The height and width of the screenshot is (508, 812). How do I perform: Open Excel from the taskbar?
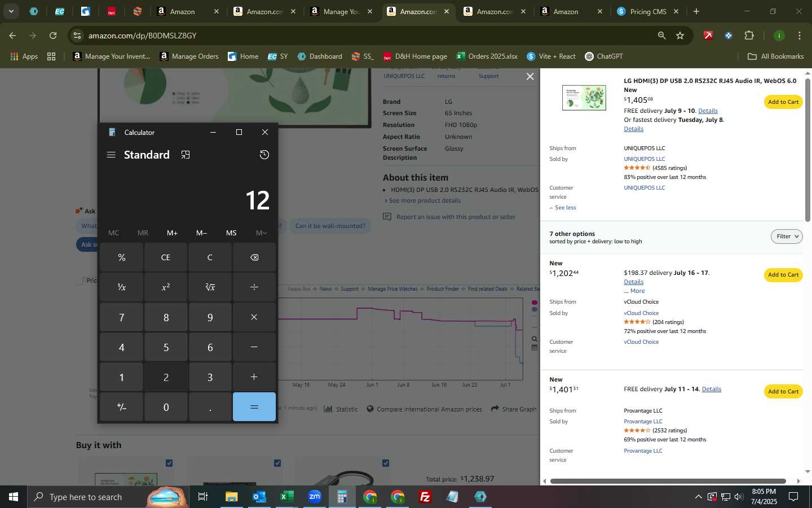(286, 497)
